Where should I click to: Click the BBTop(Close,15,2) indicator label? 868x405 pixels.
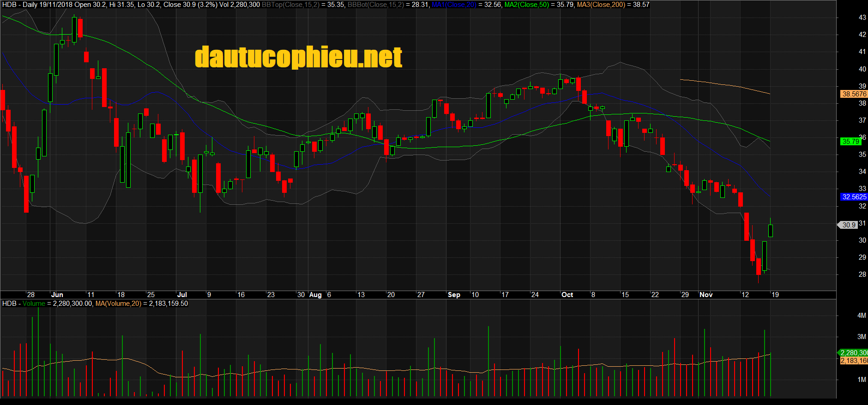click(x=290, y=5)
